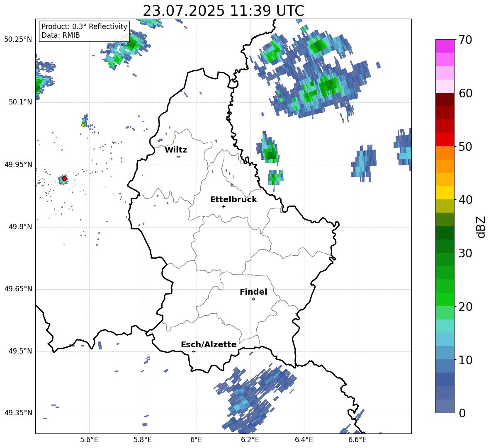The width and height of the screenshot is (491, 448).
Task: Click the Product: 0.3° Reflectivity text
Action: 84,26
